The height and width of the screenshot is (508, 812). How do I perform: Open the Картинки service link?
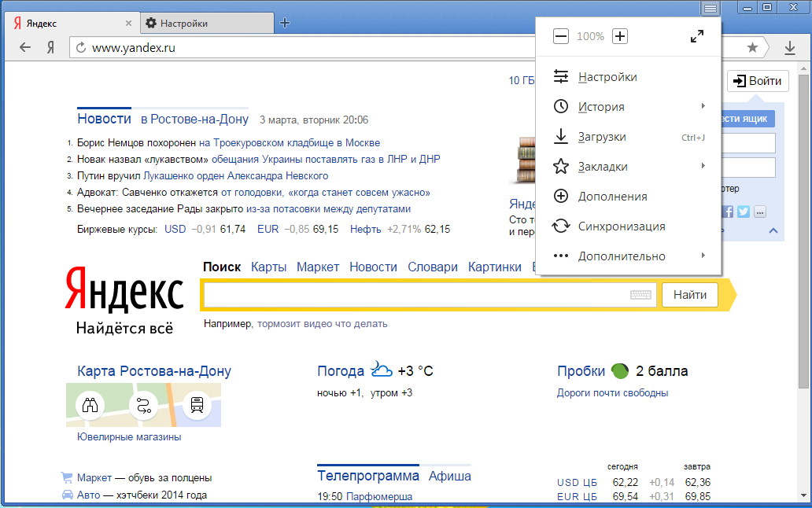coord(495,267)
